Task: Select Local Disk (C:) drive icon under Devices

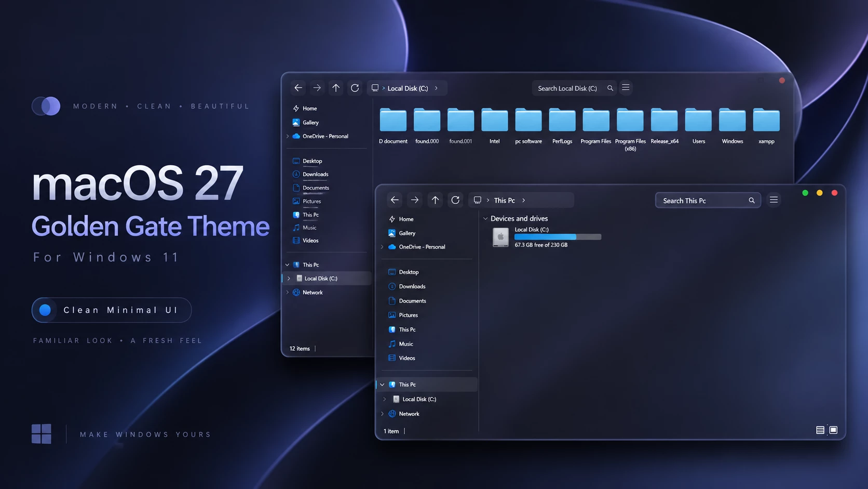Action: point(500,237)
